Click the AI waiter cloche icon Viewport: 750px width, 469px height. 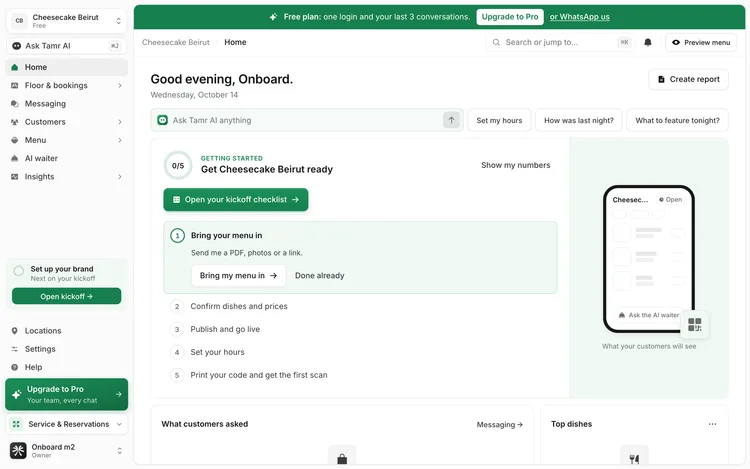pos(15,158)
